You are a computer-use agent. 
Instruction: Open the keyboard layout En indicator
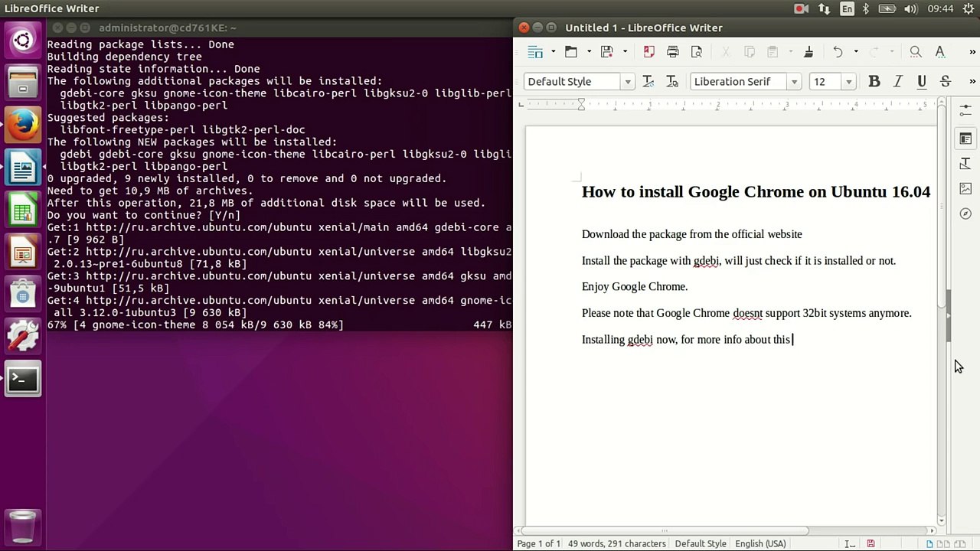coord(847,9)
